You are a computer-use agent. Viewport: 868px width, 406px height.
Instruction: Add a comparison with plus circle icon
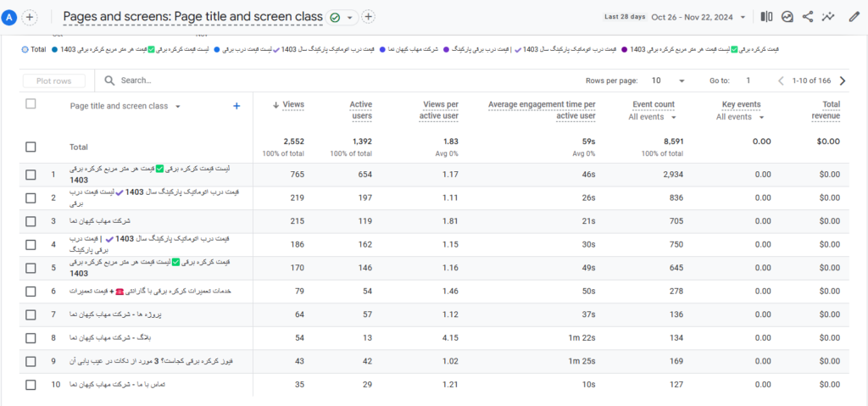(x=30, y=17)
